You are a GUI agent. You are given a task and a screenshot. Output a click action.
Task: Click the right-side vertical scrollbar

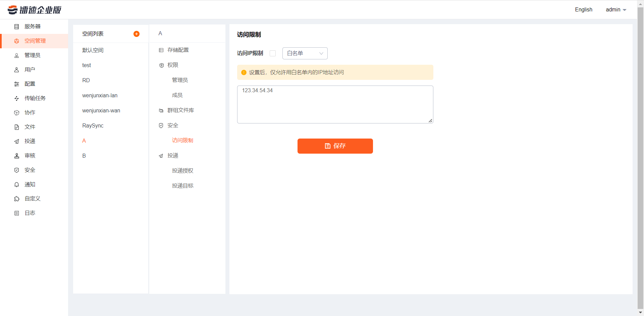coord(641,158)
